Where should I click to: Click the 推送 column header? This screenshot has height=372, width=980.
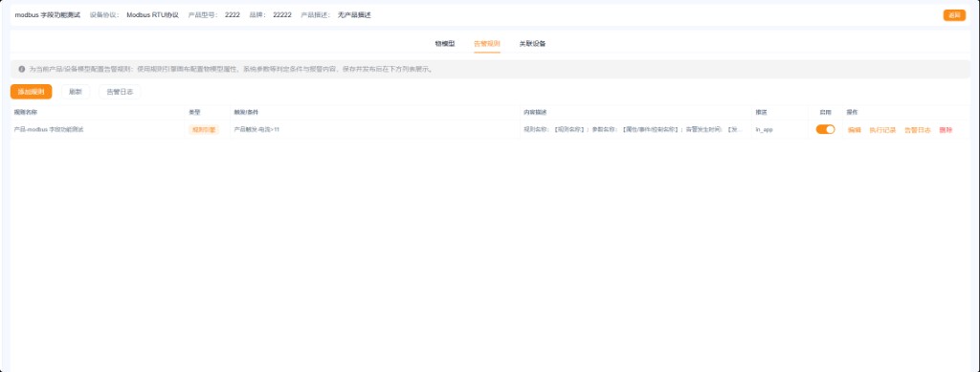(x=761, y=112)
